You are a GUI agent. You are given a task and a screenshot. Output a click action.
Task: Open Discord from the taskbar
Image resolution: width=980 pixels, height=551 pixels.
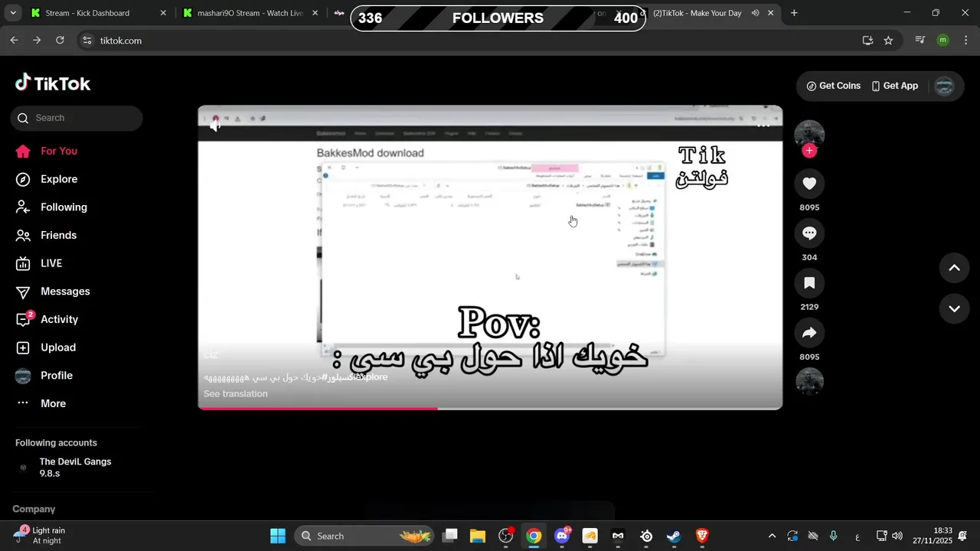click(x=562, y=536)
